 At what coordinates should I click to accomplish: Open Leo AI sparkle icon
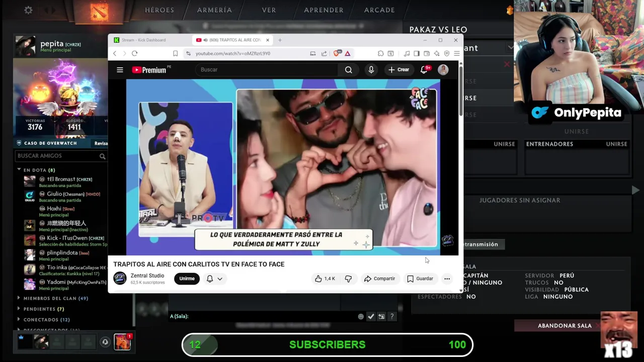click(x=437, y=53)
